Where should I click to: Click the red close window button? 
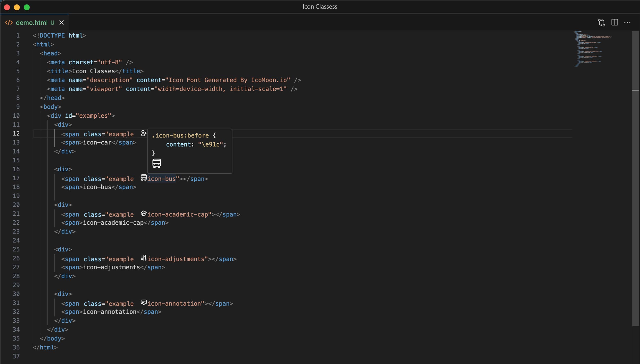tap(7, 7)
